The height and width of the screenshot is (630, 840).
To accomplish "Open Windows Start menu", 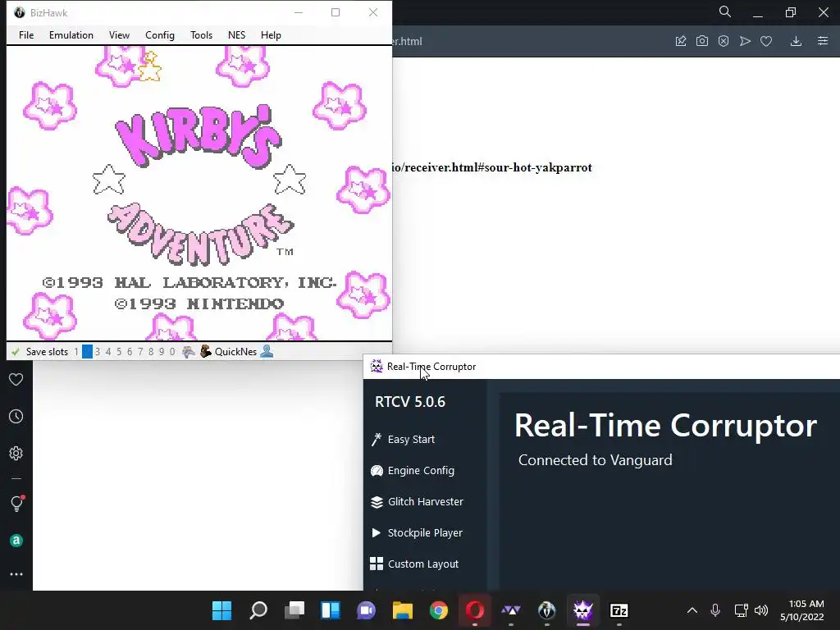I will [x=221, y=610].
